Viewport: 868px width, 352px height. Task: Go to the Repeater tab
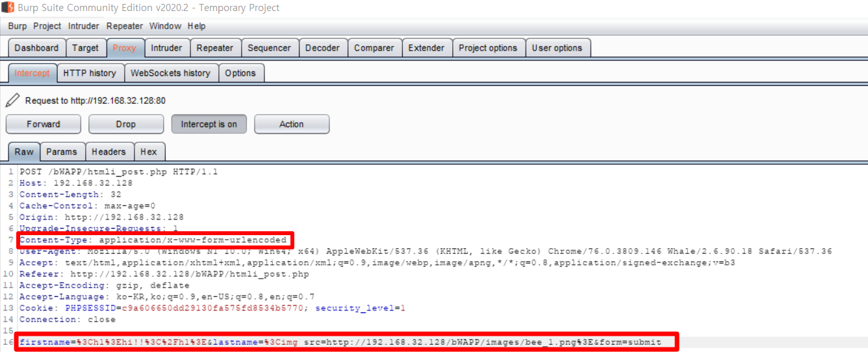pyautogui.click(x=215, y=48)
